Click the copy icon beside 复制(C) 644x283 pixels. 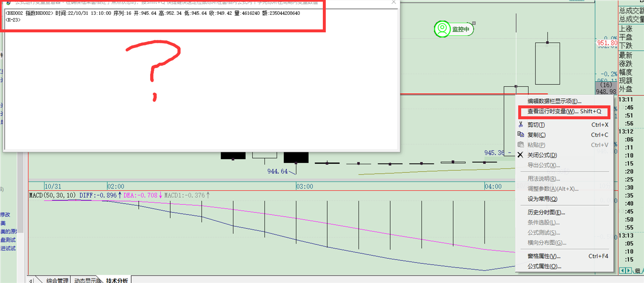(520, 134)
